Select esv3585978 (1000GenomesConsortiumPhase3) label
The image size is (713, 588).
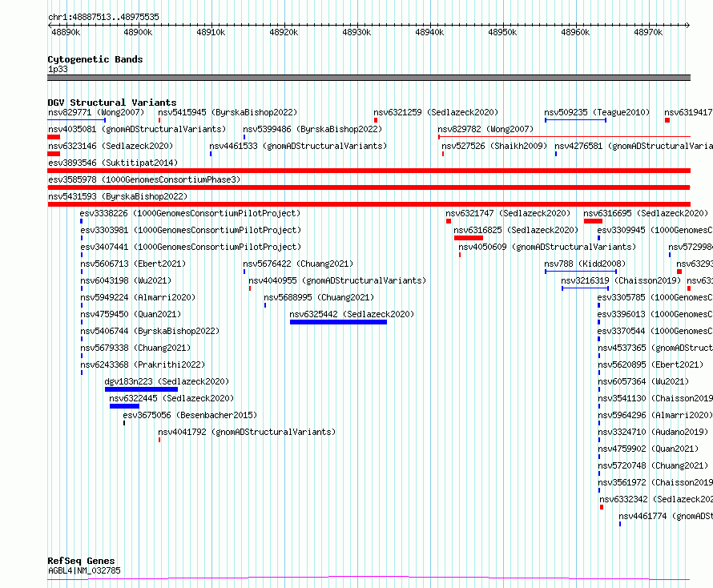coord(144,179)
